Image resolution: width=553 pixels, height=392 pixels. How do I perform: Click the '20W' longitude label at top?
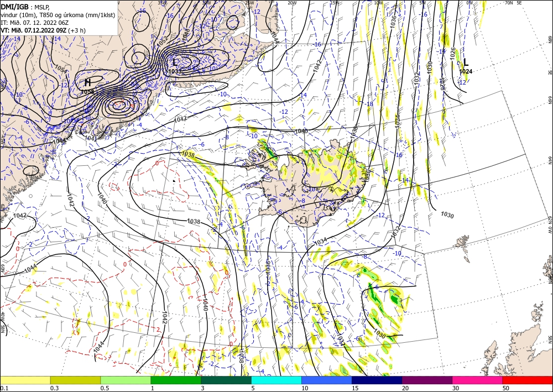tap(291, 3)
